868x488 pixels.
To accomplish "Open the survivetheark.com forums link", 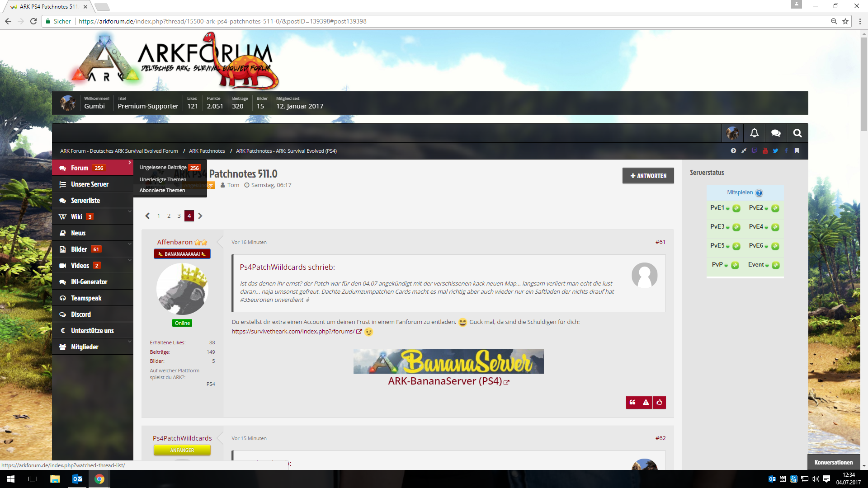I will (x=293, y=332).
